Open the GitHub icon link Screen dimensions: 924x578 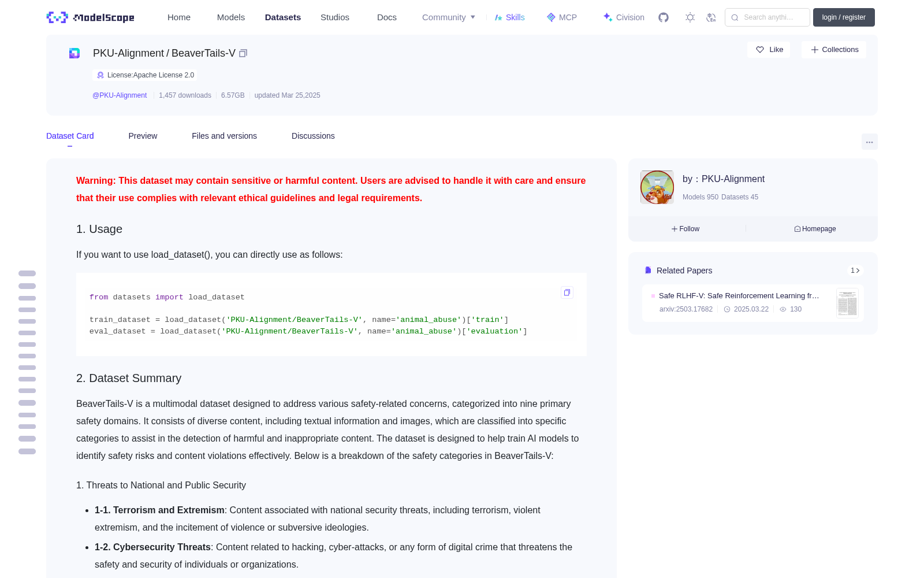[664, 17]
